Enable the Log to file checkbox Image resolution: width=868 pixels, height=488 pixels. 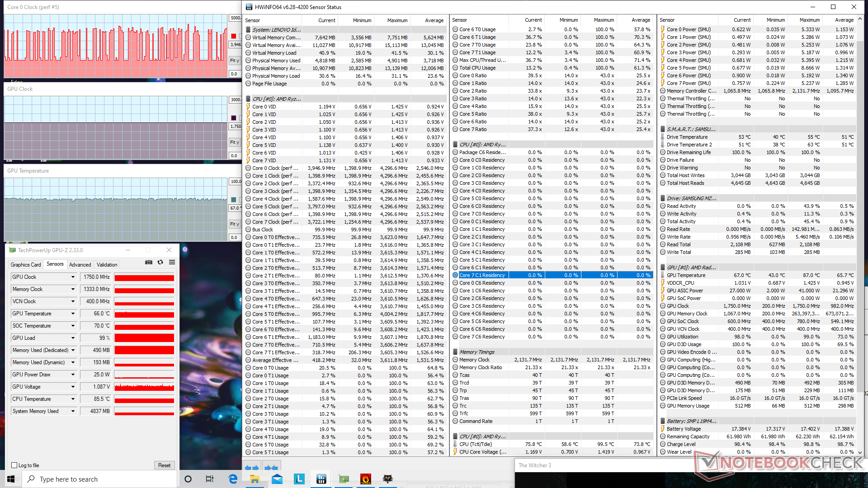[x=14, y=465]
